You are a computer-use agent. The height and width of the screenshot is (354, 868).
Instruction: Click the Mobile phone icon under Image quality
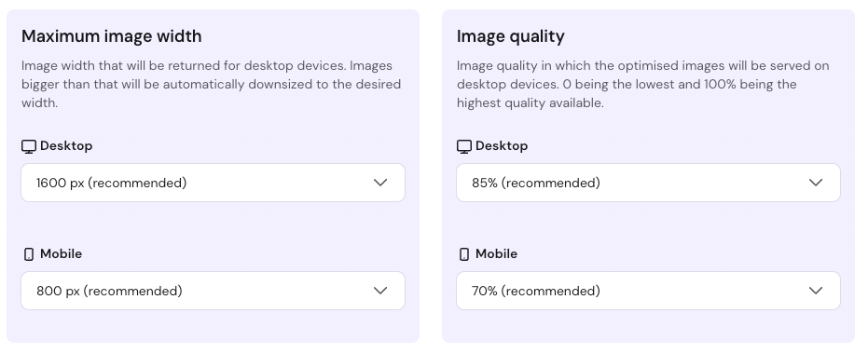[464, 254]
